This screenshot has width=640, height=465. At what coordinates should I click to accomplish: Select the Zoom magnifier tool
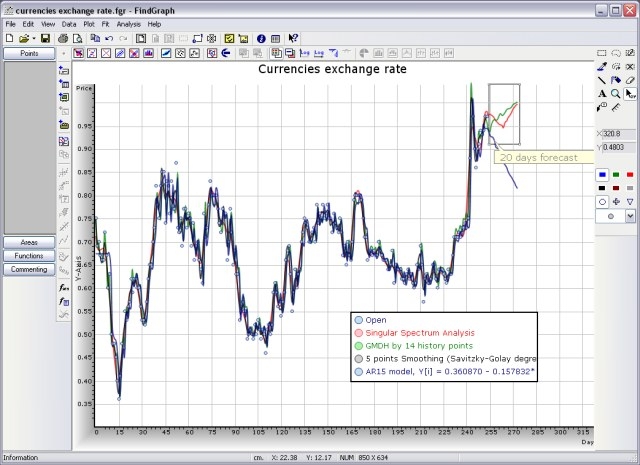616,94
